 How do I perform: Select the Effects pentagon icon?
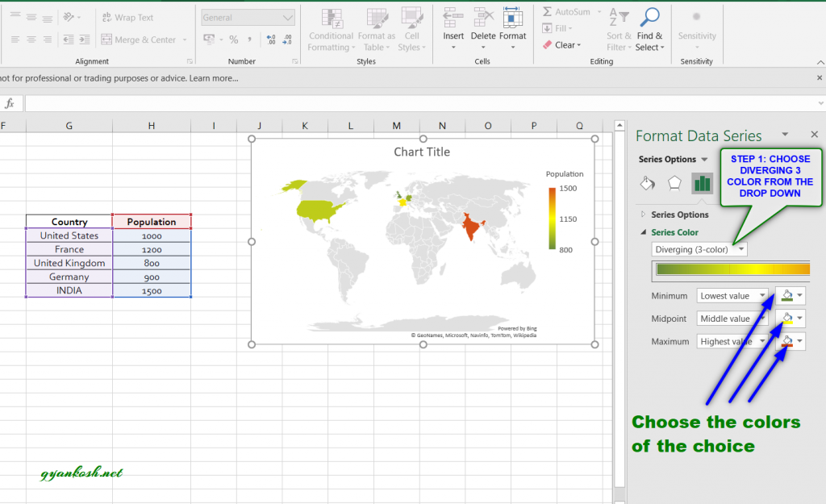674,183
